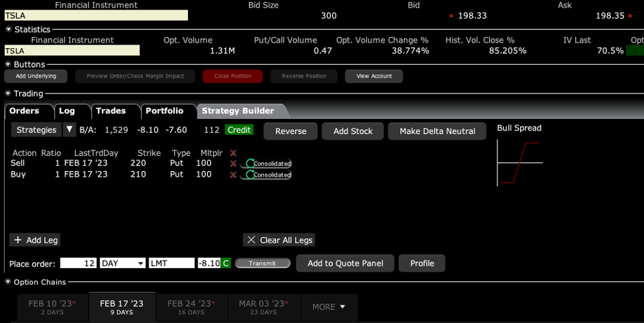Viewport: 644px width, 323px height.
Task: Click the Buy action in the second leg
Action: click(x=18, y=174)
